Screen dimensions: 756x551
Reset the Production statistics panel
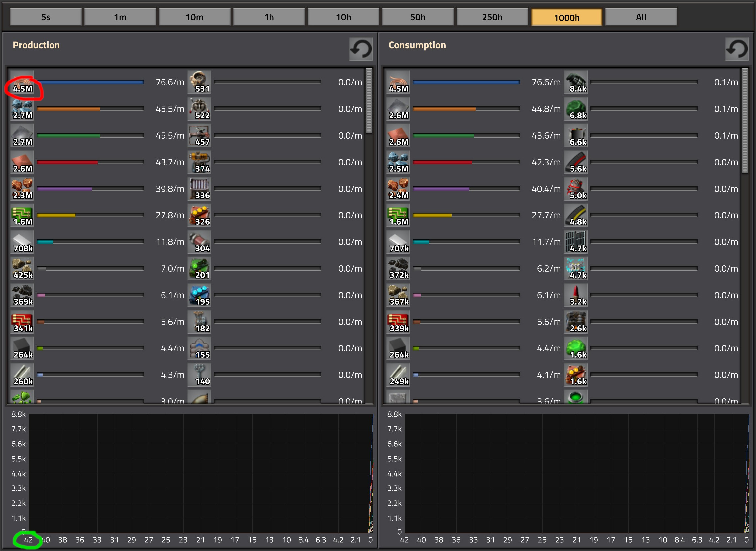pyautogui.click(x=361, y=49)
